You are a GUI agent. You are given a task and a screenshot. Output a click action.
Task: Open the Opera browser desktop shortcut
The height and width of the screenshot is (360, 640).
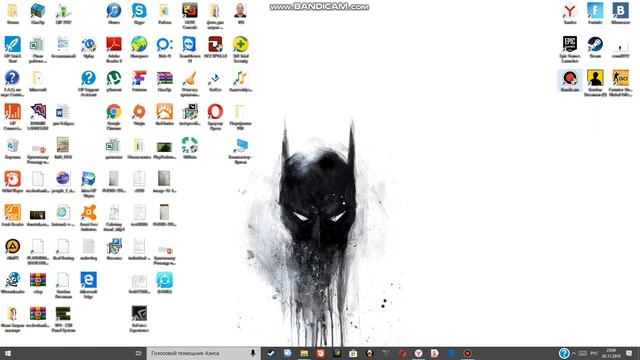[x=215, y=111]
